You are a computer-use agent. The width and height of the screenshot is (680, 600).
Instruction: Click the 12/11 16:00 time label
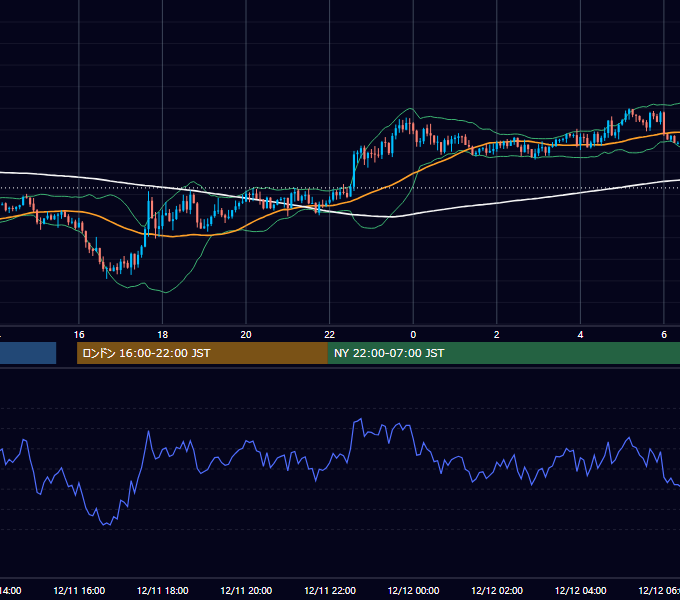[x=79, y=590]
